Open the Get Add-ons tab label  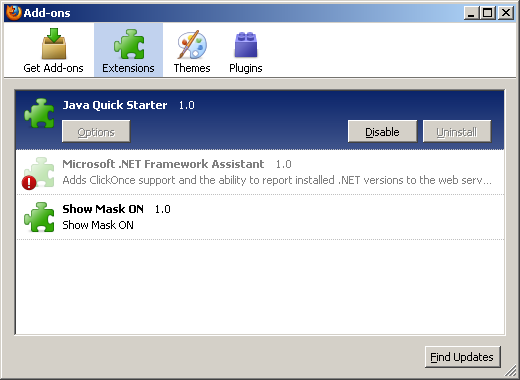point(53,68)
